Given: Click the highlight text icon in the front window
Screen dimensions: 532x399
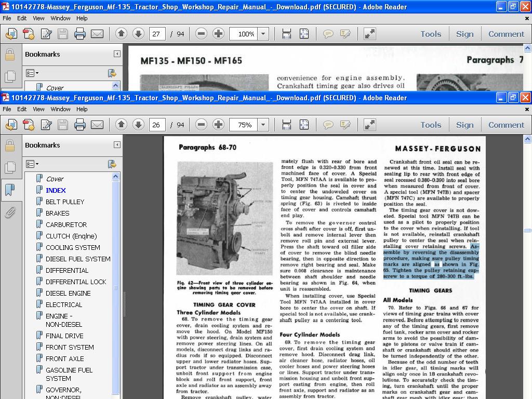Looking at the screenshot, I should click(x=345, y=125).
